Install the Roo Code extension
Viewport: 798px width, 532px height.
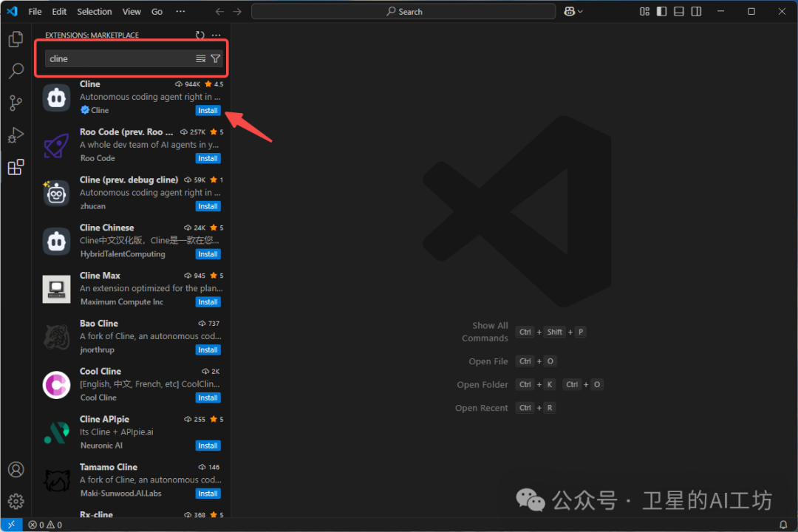[x=208, y=157]
